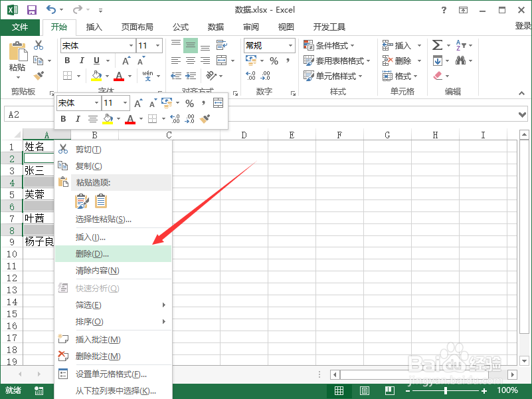532x399 pixels.
Task: Open Conditional Formatting in the ribbon
Action: pyautogui.click(x=329, y=44)
